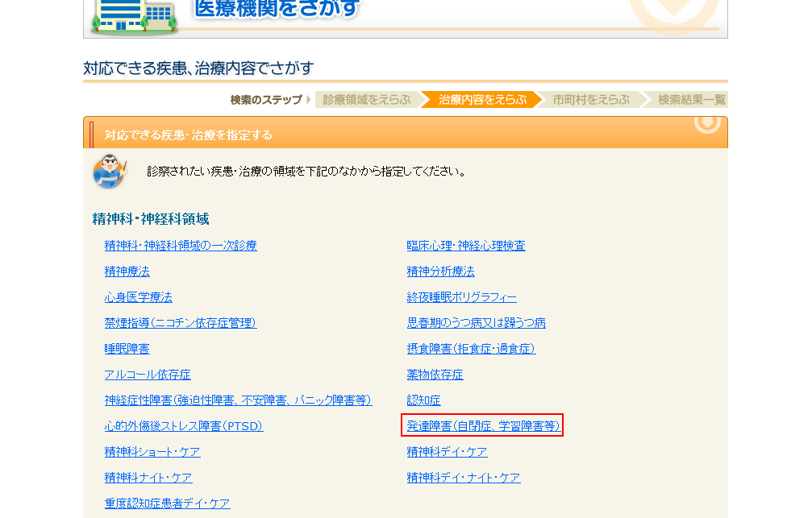Image resolution: width=812 pixels, height=518 pixels.
Task: Select 治療内容をえらぶ step tab
Action: point(482,100)
